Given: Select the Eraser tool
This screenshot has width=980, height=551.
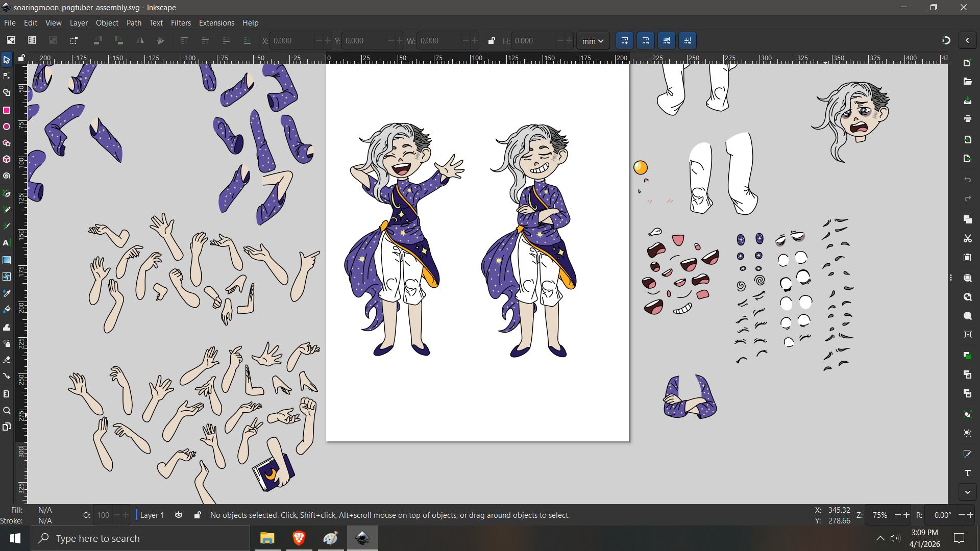Looking at the screenshot, I should pyautogui.click(x=7, y=360).
